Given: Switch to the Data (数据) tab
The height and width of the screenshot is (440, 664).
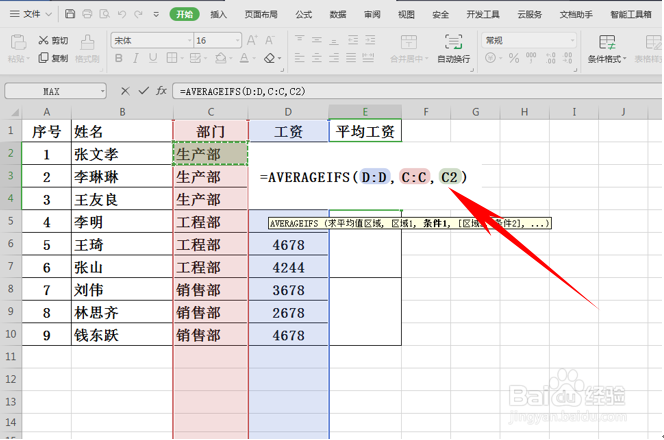Looking at the screenshot, I should point(338,14).
